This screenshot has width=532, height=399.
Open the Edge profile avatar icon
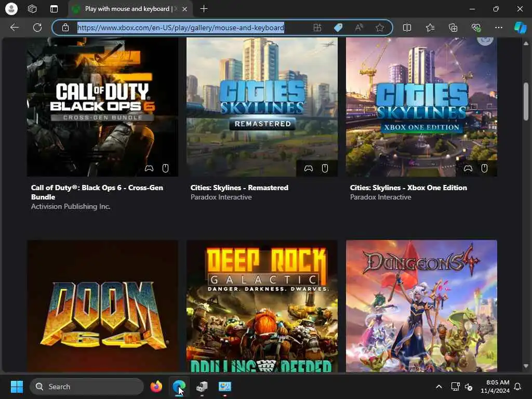tap(11, 9)
